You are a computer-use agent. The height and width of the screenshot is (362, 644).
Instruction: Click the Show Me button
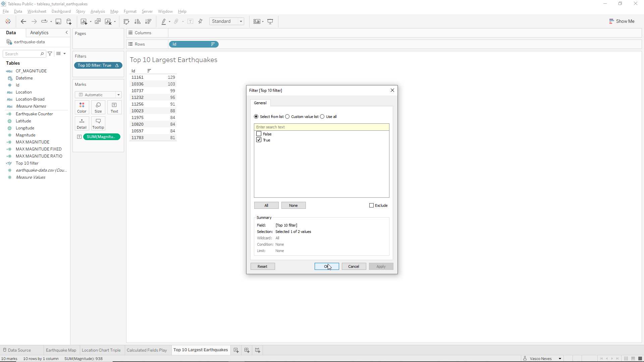pyautogui.click(x=622, y=21)
